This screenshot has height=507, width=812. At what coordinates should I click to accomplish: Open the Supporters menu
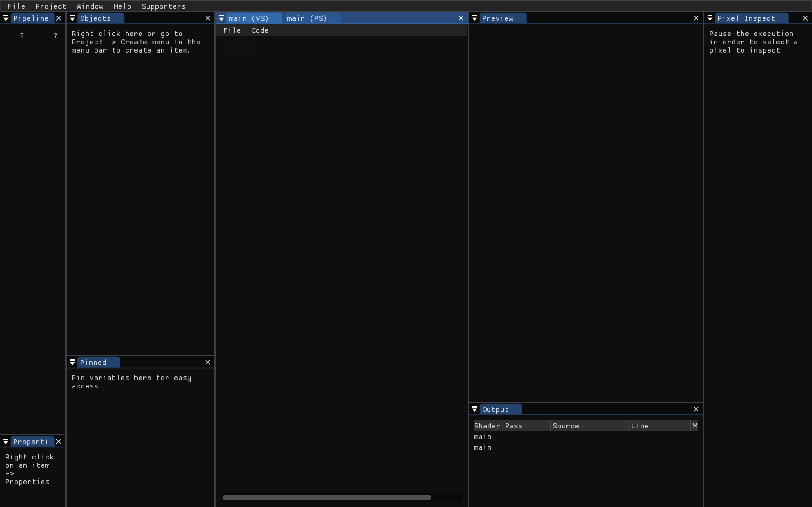pos(163,6)
